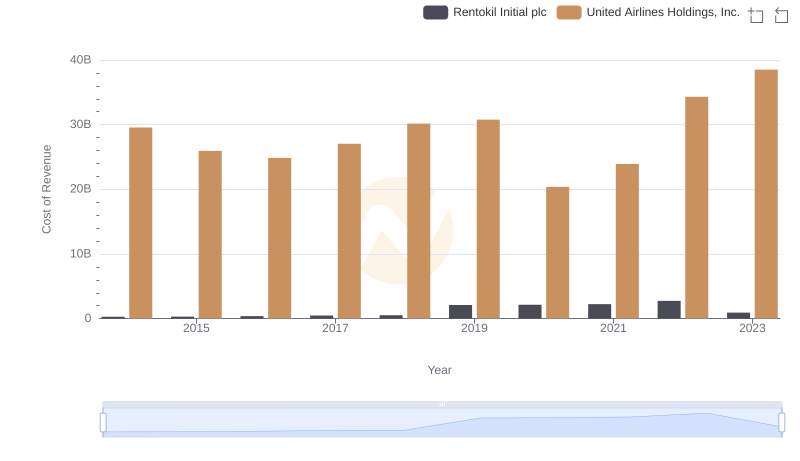Click the Year axis title
This screenshot has height=461, width=800.
pos(439,370)
